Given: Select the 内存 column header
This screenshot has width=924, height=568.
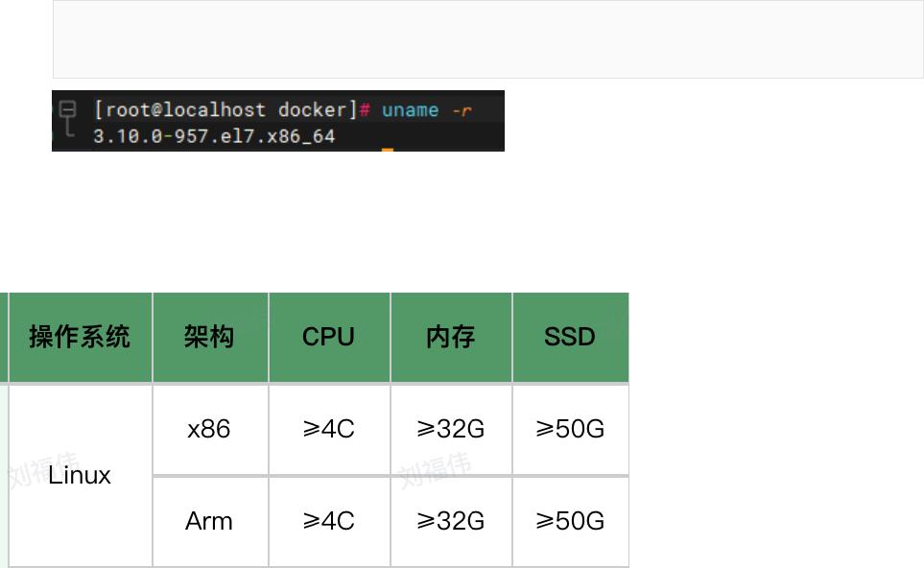Looking at the screenshot, I should point(450,338).
